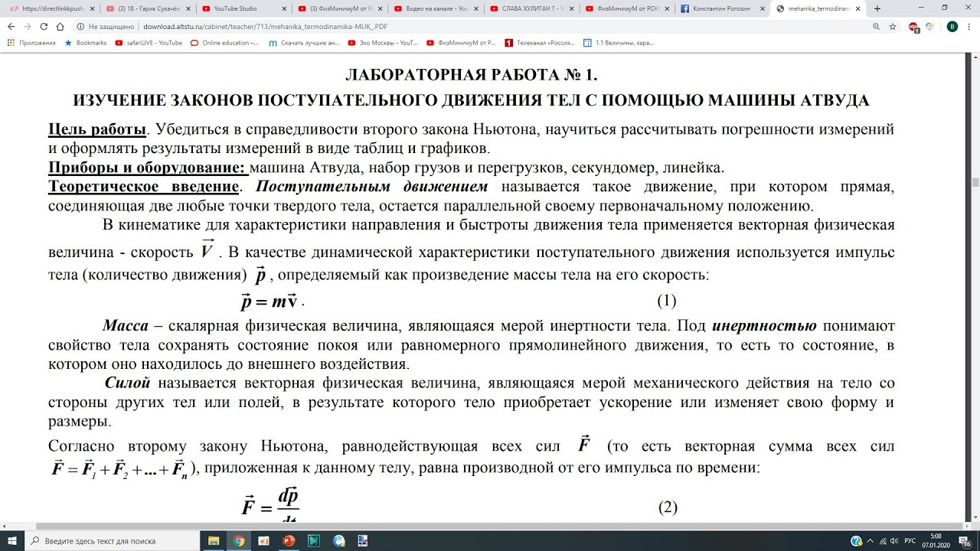
Task: Open the Chrome profile avatar B
Action: point(952,26)
